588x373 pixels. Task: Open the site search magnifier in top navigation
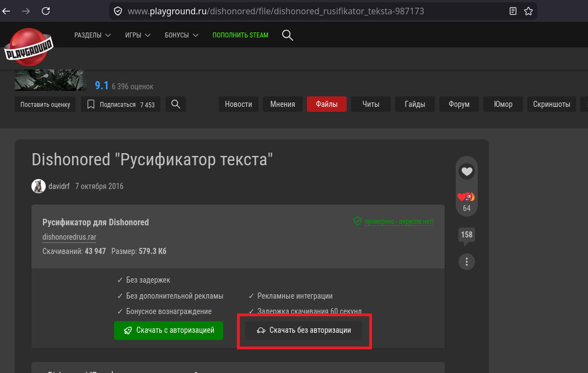[287, 35]
